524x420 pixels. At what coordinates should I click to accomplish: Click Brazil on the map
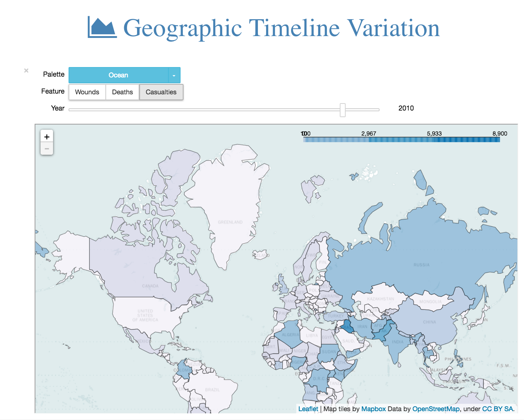pos(212,389)
